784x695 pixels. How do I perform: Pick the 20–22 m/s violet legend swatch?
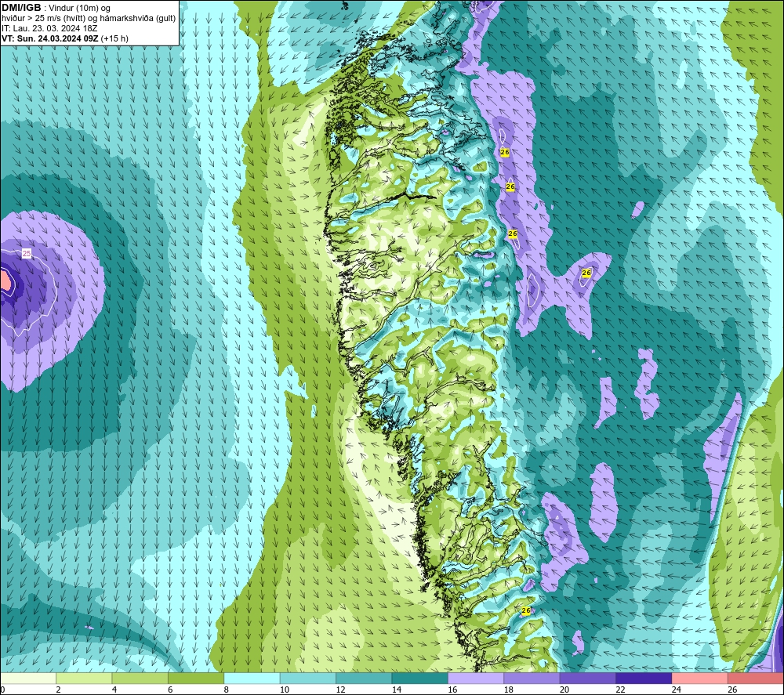[x=588, y=678]
